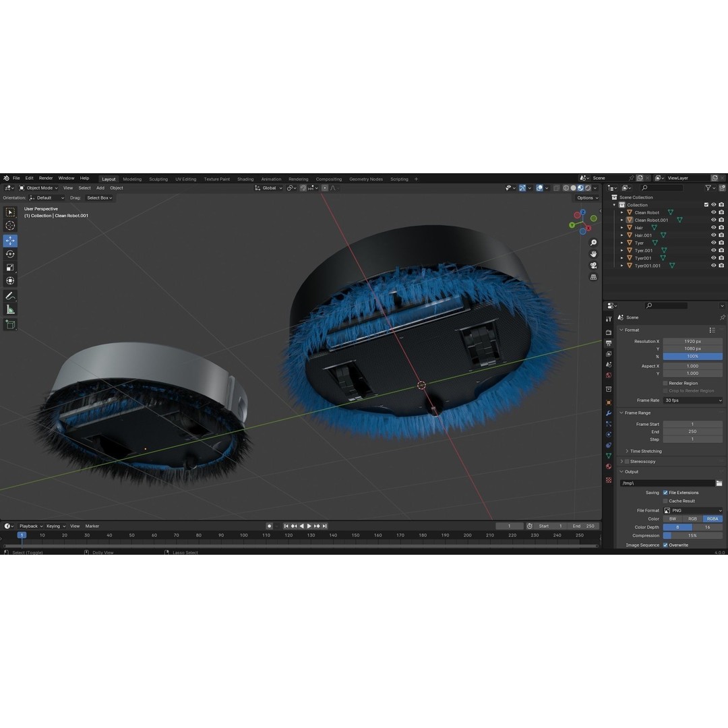Open the Frame Rate dropdown showing 30 fps

click(692, 400)
